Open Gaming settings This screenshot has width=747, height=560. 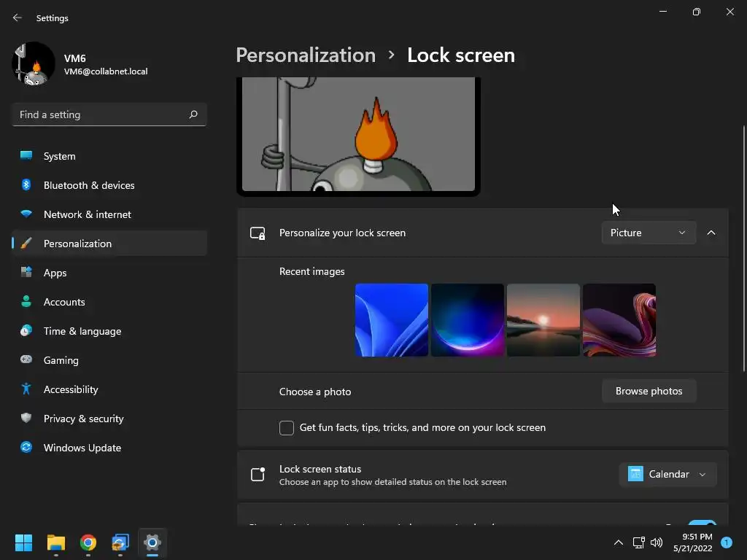[109, 359]
